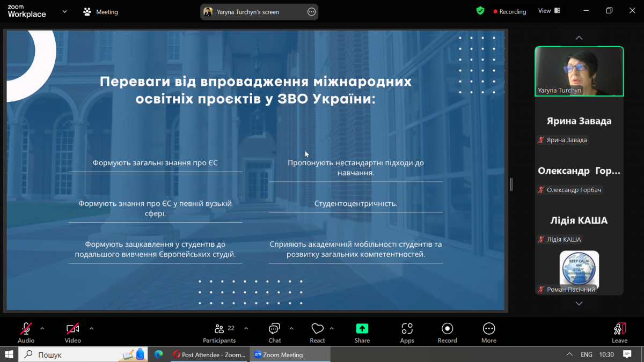
Task: Click the Recording indicator
Action: 509,11
